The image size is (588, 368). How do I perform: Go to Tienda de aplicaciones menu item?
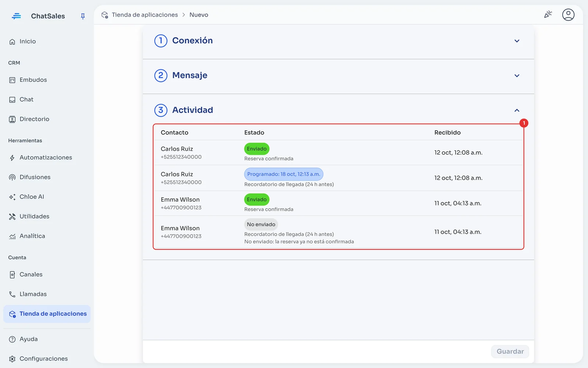tap(47, 314)
